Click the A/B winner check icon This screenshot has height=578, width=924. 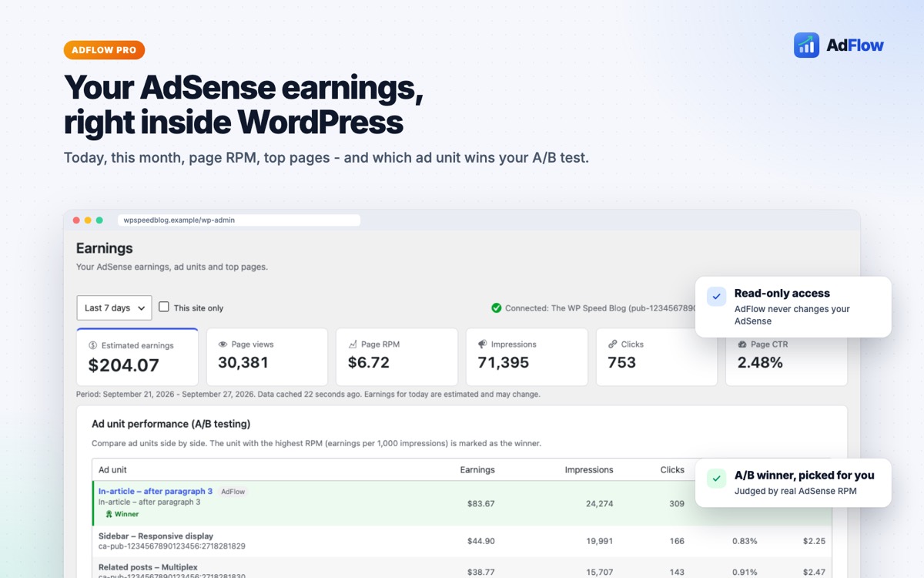click(x=717, y=479)
